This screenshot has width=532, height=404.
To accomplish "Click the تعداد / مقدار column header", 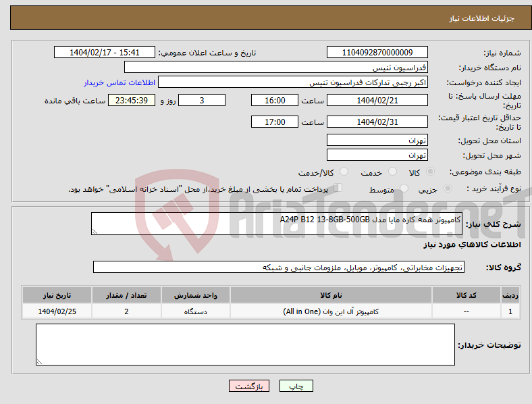I will point(126,295).
